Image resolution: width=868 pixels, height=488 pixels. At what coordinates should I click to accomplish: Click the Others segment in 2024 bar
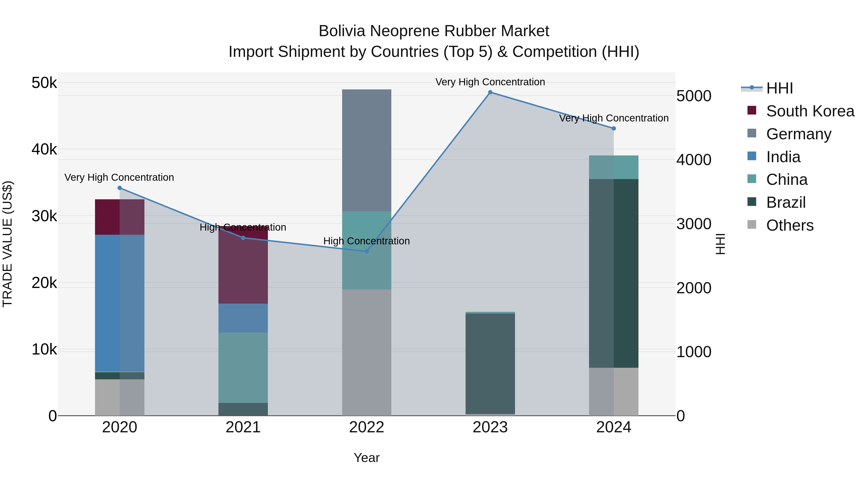pos(614,392)
